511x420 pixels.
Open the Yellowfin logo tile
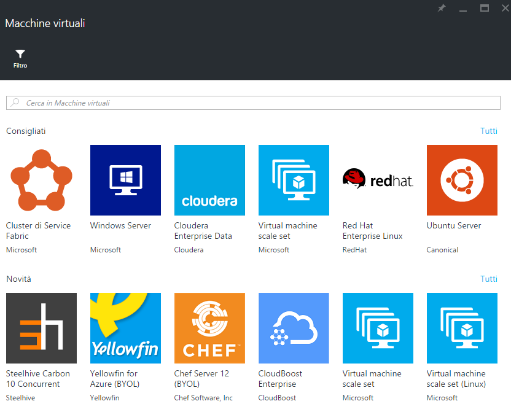point(125,328)
